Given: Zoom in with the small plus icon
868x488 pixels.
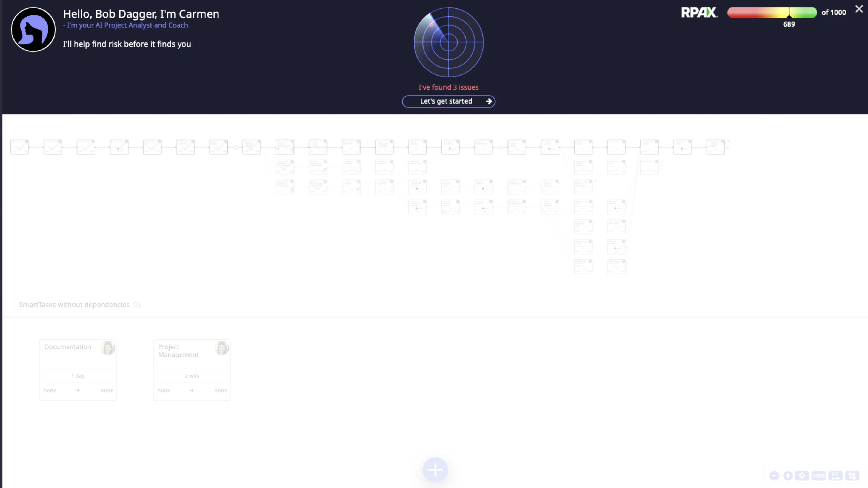Looking at the screenshot, I should [x=788, y=475].
